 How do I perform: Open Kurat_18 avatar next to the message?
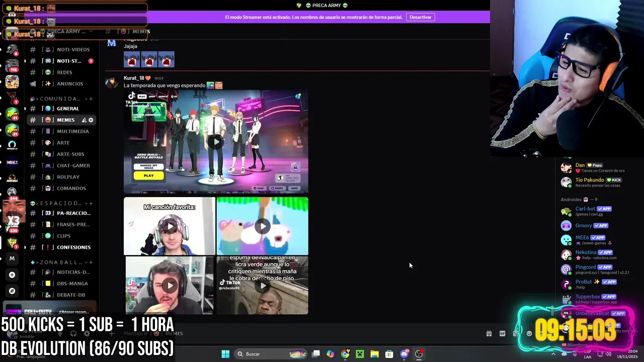pyautogui.click(x=112, y=82)
